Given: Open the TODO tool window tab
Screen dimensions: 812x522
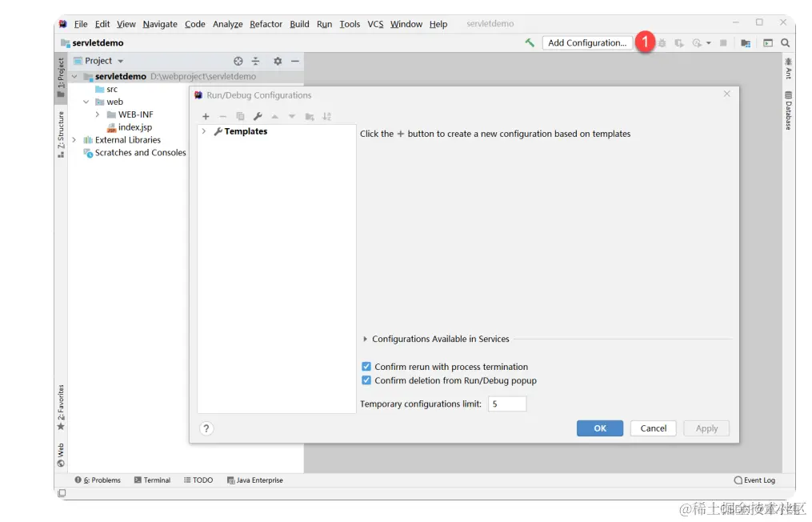Looking at the screenshot, I should click(198, 480).
